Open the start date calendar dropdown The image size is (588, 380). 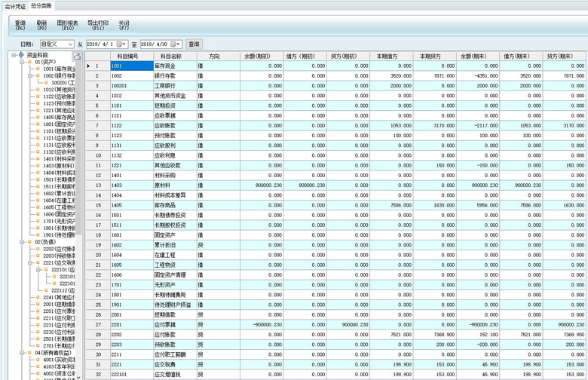point(124,45)
